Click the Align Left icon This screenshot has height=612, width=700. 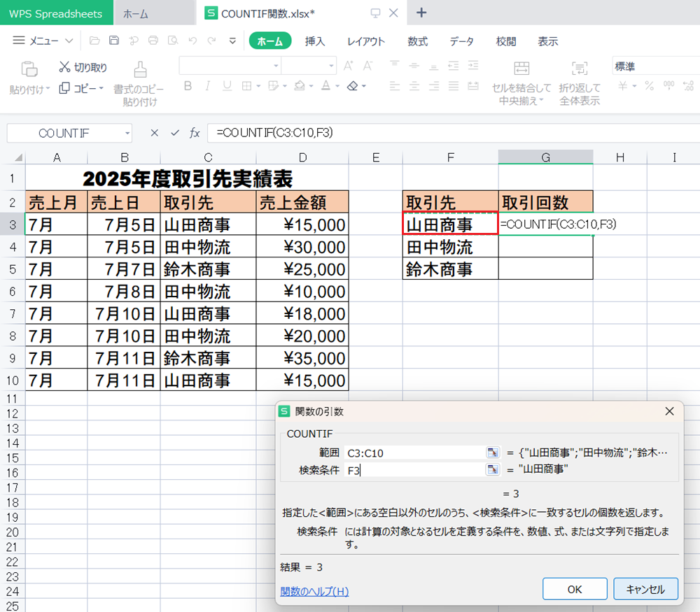pyautogui.click(x=395, y=85)
